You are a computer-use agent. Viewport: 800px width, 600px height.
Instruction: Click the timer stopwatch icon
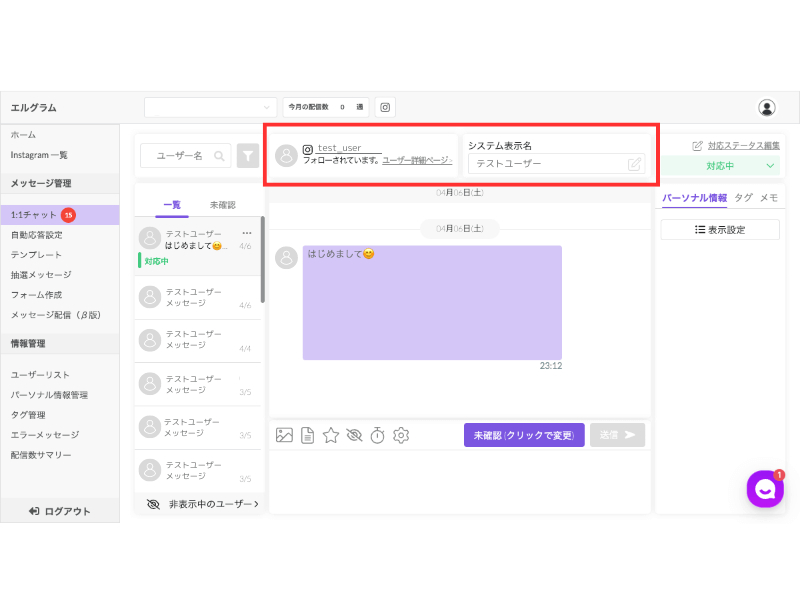[x=378, y=435]
